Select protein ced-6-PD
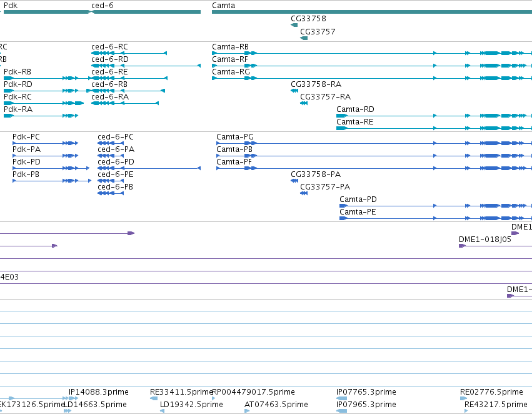Image resolution: width=532 pixels, height=414 pixels. coord(149,168)
